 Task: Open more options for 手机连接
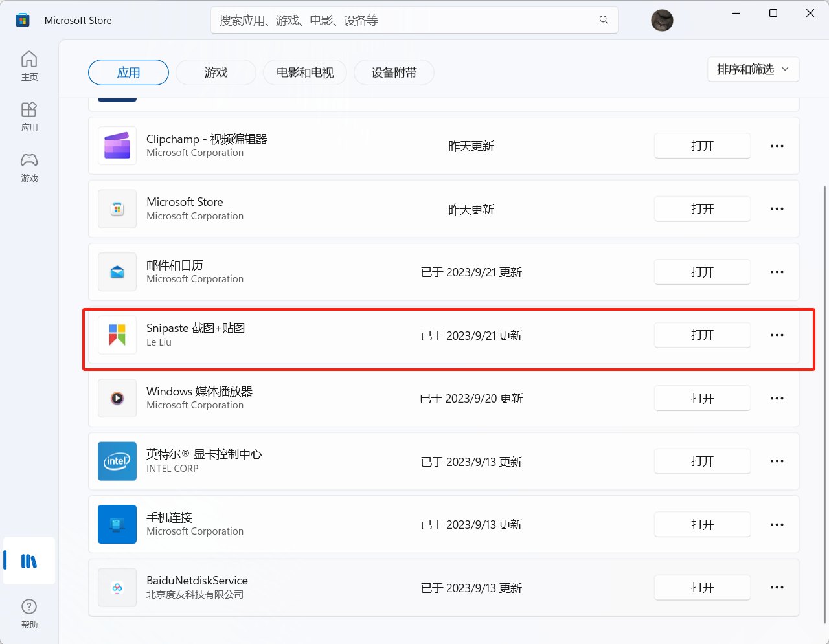(x=777, y=524)
